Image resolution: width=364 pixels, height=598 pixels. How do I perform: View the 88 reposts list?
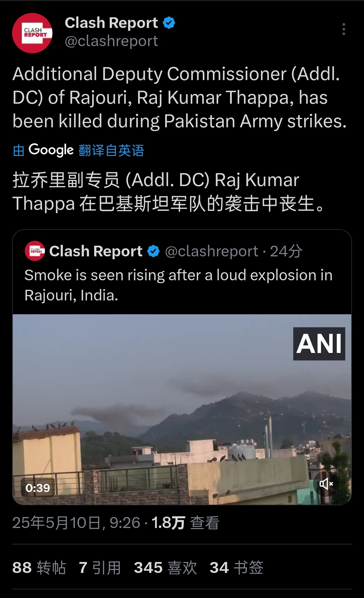39,567
